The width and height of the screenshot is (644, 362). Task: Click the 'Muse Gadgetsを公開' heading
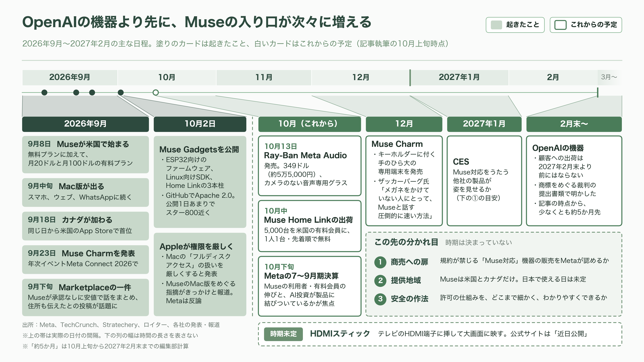(x=199, y=150)
